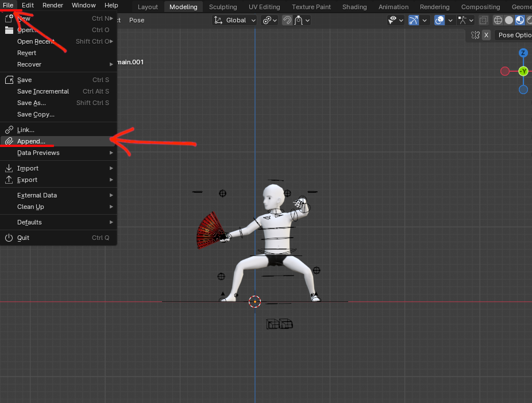Expand the Export submenu

[27, 180]
